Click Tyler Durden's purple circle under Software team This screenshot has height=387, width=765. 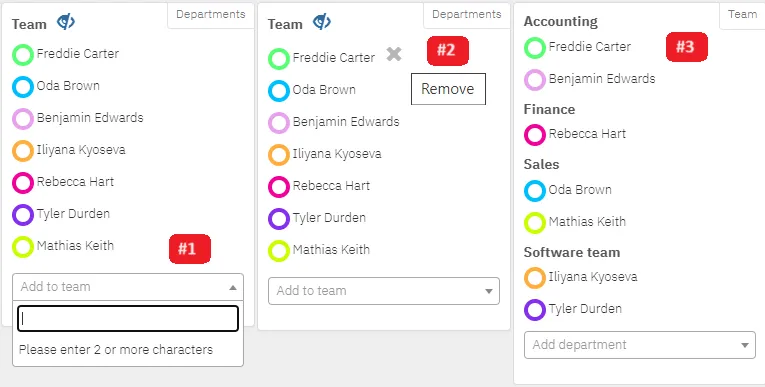pyautogui.click(x=535, y=310)
